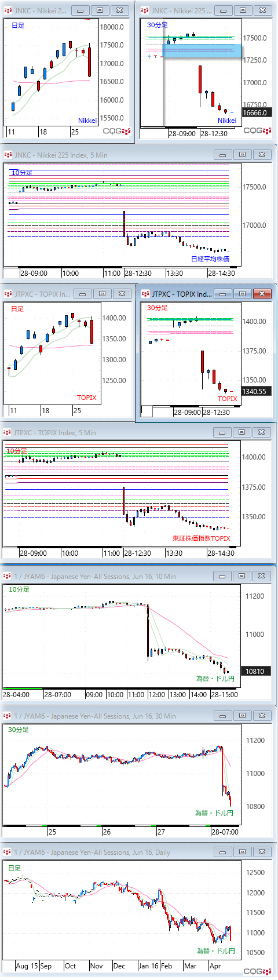Close the Nikkei 225 Index 5 Min window

coord(262,155)
